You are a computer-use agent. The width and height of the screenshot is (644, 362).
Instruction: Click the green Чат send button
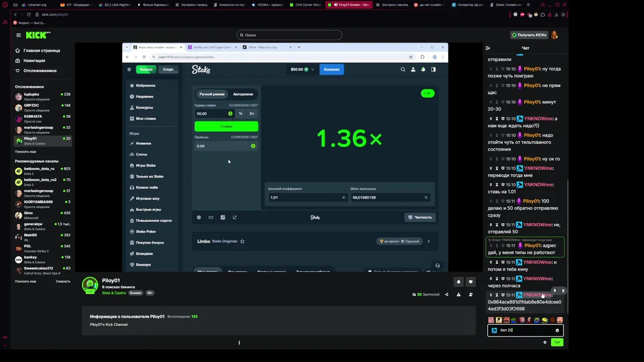(557, 342)
